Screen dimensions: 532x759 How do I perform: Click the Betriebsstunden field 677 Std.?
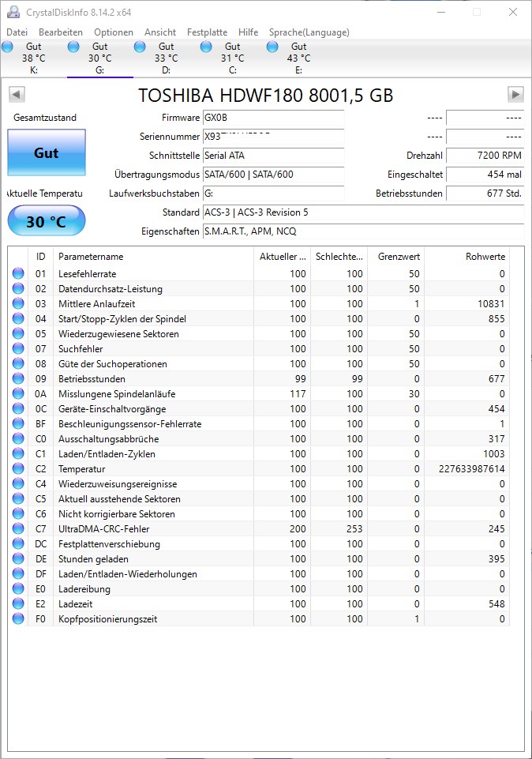pos(485,194)
